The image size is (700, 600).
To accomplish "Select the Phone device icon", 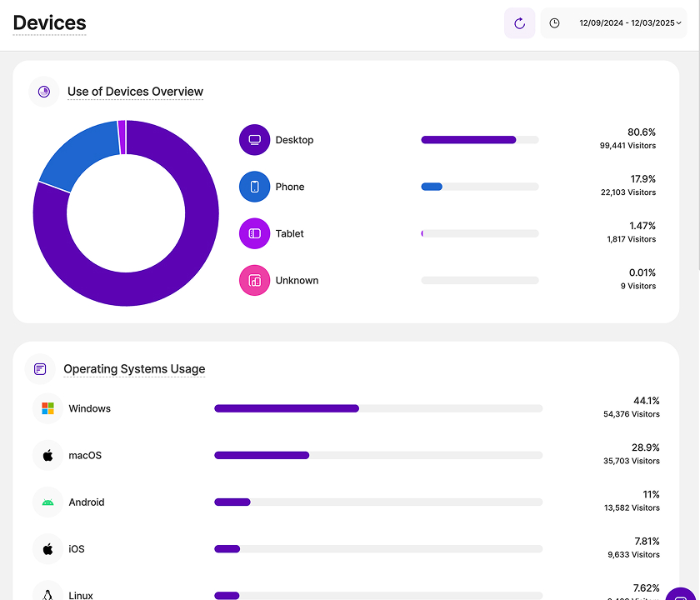I will (254, 187).
